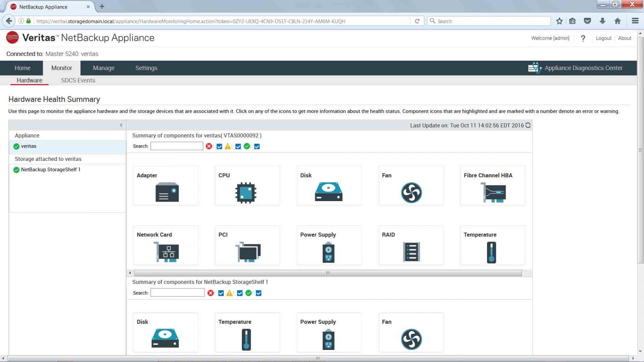The width and height of the screenshot is (644, 362).
Task: Click the Logout link
Action: tap(603, 38)
